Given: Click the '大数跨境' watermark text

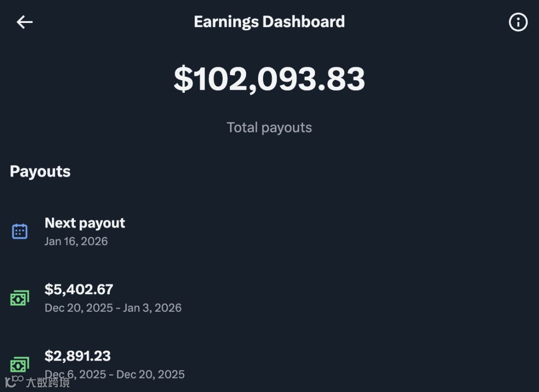Looking at the screenshot, I should pos(48,383).
